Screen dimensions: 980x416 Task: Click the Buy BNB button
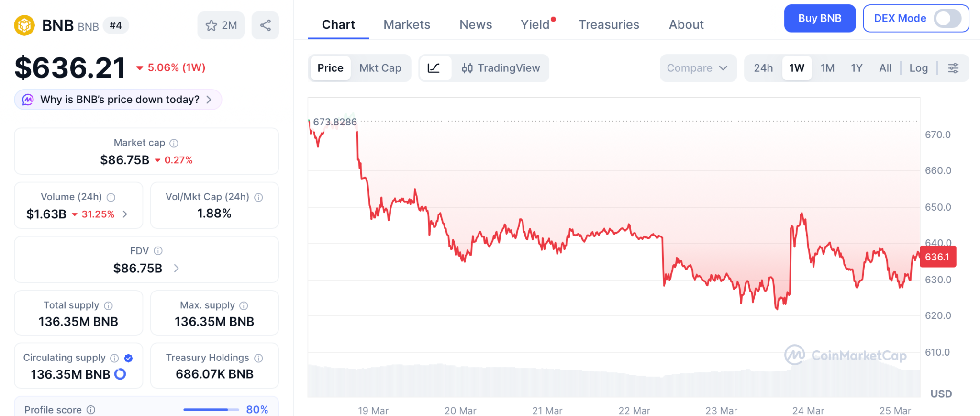point(819,19)
